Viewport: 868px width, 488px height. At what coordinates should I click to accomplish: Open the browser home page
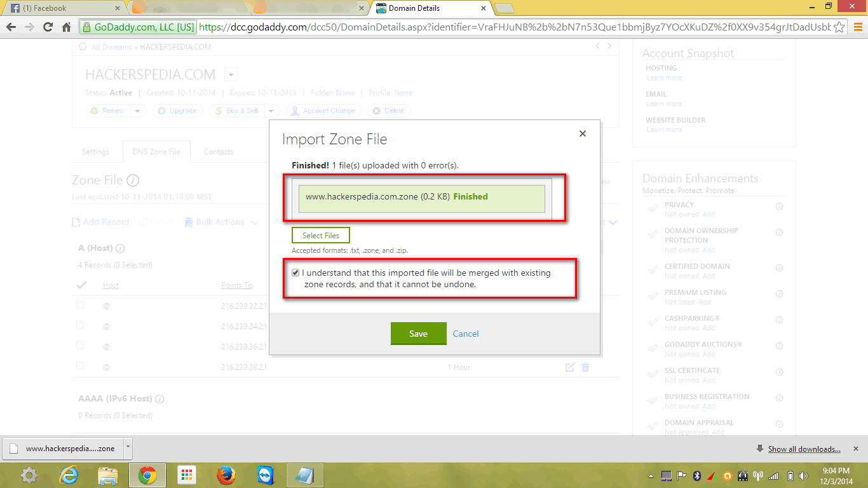(x=66, y=27)
